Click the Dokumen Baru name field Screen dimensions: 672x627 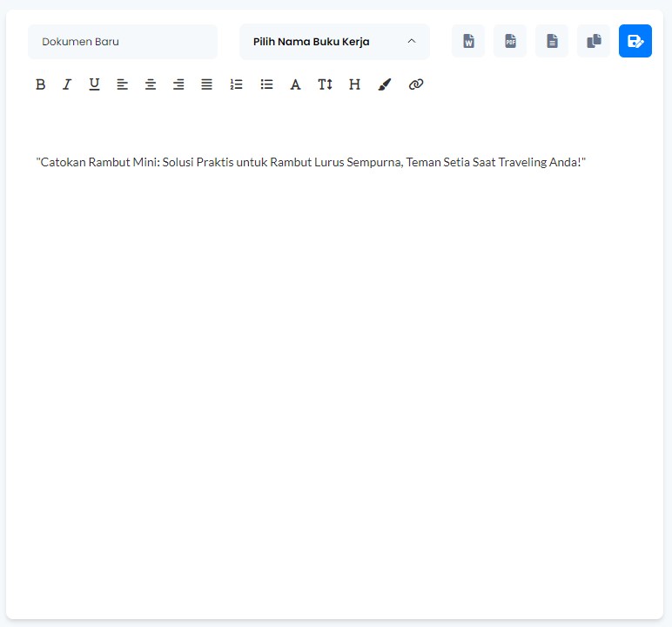coord(122,42)
